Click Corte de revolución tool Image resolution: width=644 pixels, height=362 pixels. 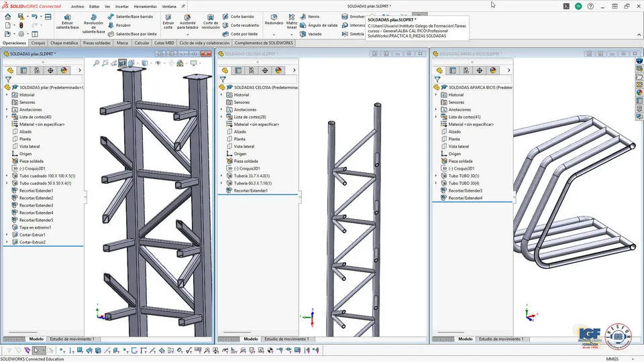pyautogui.click(x=211, y=21)
